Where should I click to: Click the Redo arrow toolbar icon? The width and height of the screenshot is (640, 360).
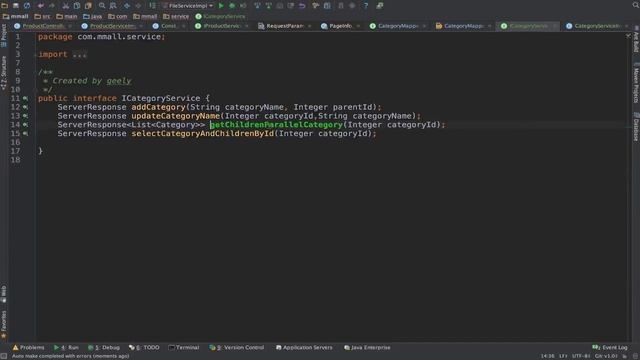pyautogui.click(x=52, y=6)
